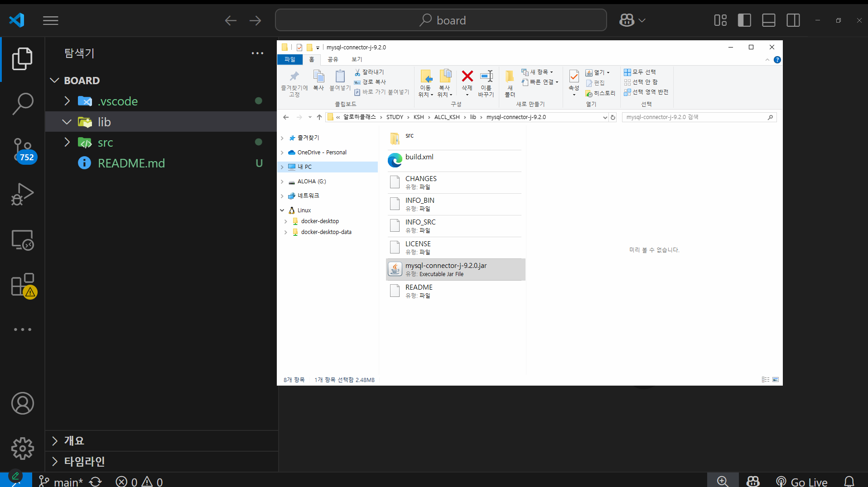Viewport: 868px width, 487px height.
Task: Toggle the bottom panel
Action: coord(769,20)
